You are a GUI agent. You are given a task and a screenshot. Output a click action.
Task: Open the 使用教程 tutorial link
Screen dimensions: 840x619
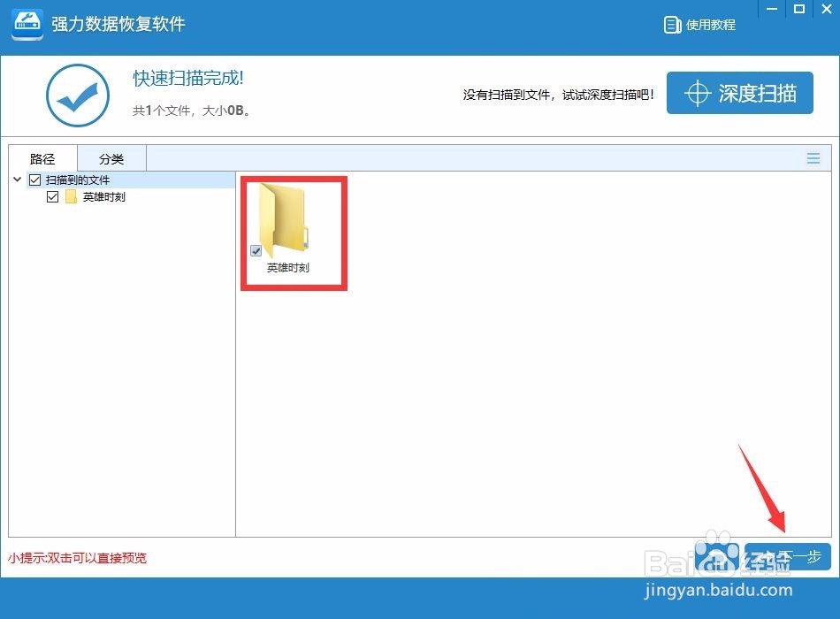pyautogui.click(x=707, y=25)
